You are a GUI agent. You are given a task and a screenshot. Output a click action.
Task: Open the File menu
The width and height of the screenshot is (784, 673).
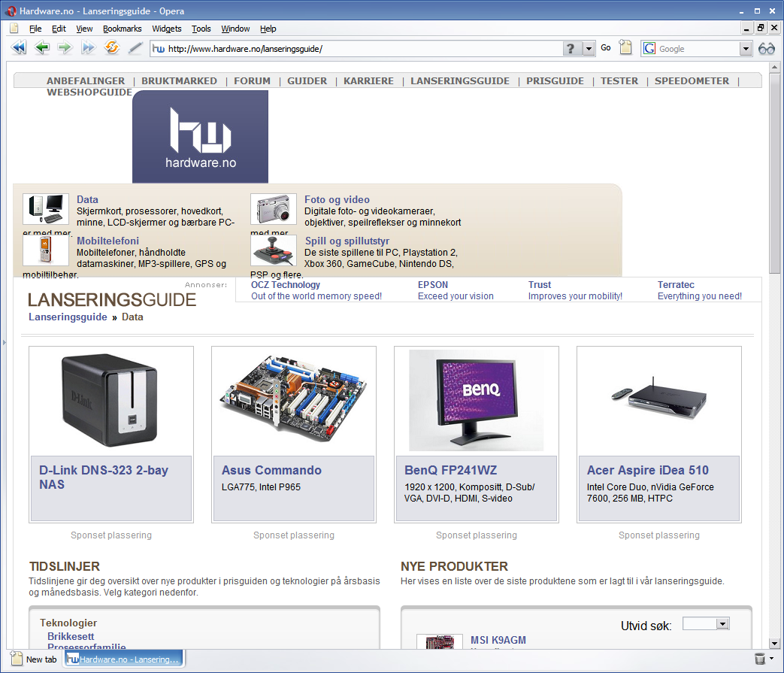[35, 29]
